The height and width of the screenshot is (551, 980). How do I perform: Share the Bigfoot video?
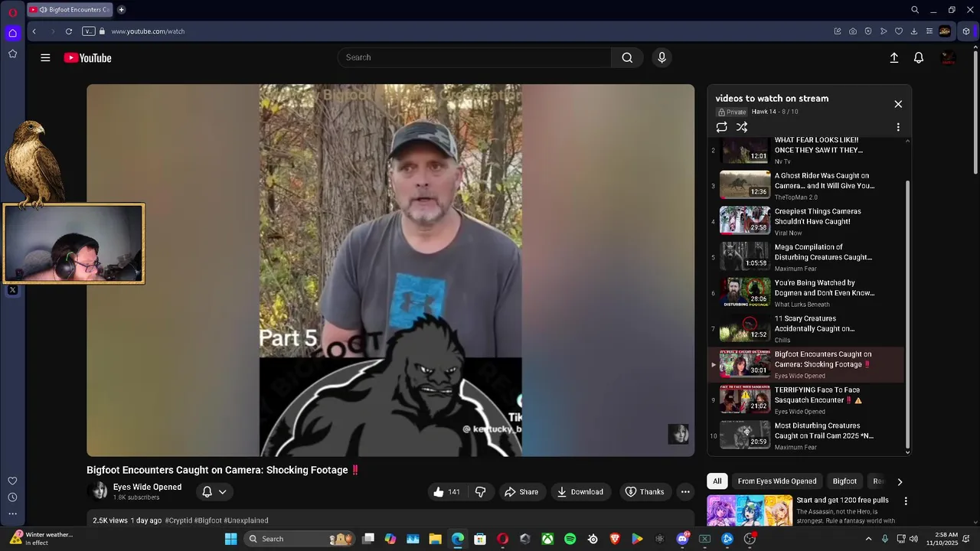pyautogui.click(x=521, y=492)
